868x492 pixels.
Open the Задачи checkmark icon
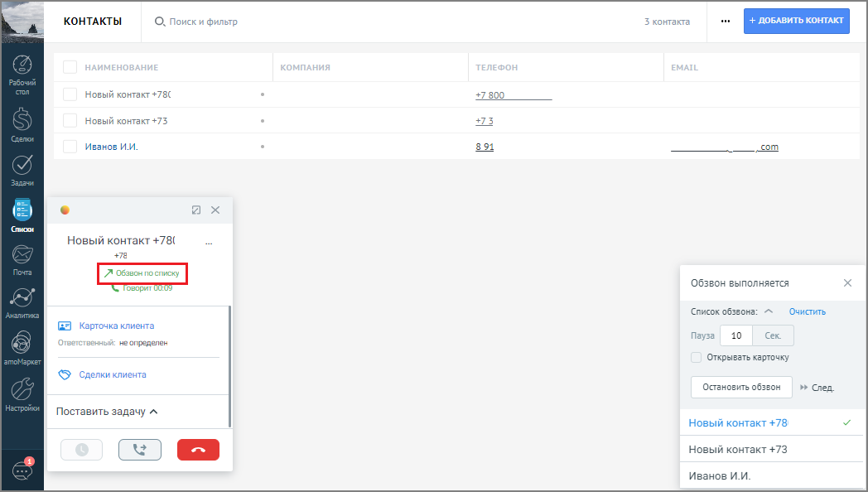click(x=22, y=164)
